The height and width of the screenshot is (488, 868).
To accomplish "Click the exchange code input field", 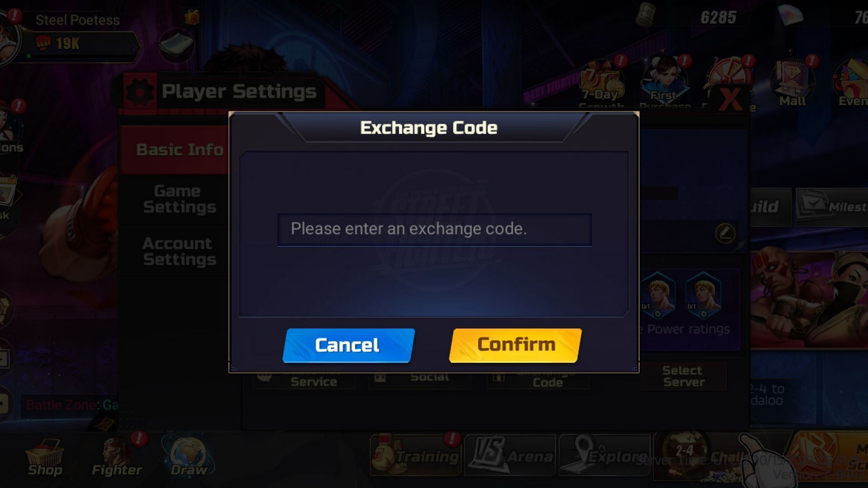I will 434,228.
